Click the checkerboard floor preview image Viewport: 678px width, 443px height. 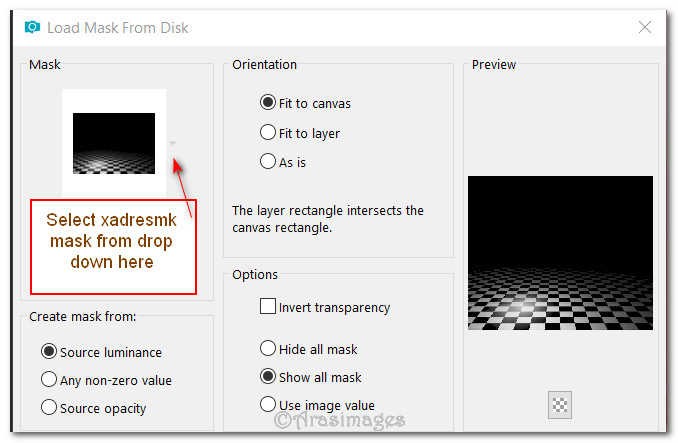(x=560, y=253)
